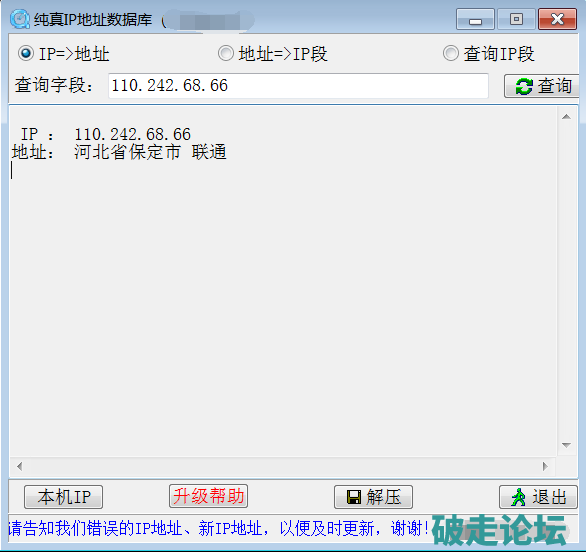
Task: Click the green running man exit icon
Action: [x=518, y=497]
